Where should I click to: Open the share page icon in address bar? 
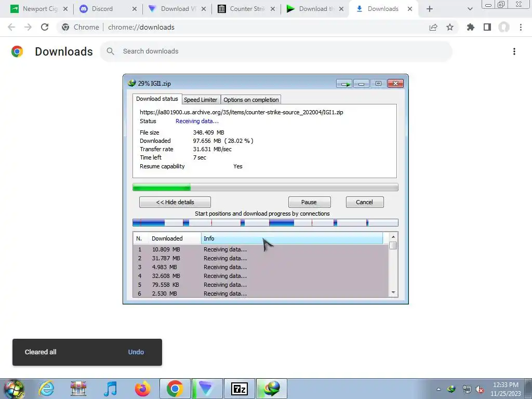[x=433, y=27]
